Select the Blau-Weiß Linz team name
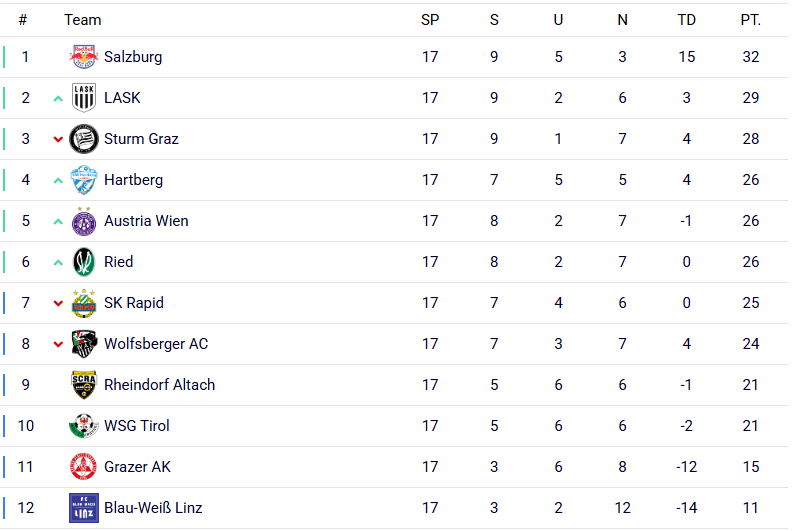Screen dimensions: 795x531 point(153,508)
